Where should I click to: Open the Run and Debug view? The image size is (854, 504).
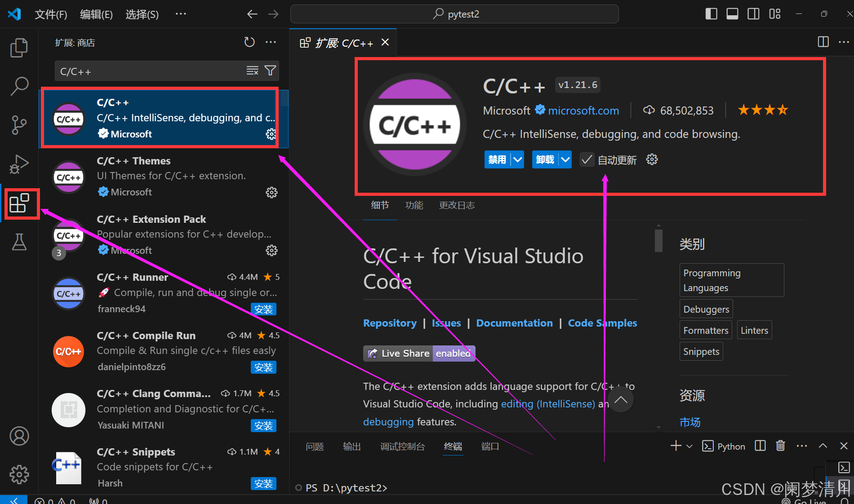point(19,164)
